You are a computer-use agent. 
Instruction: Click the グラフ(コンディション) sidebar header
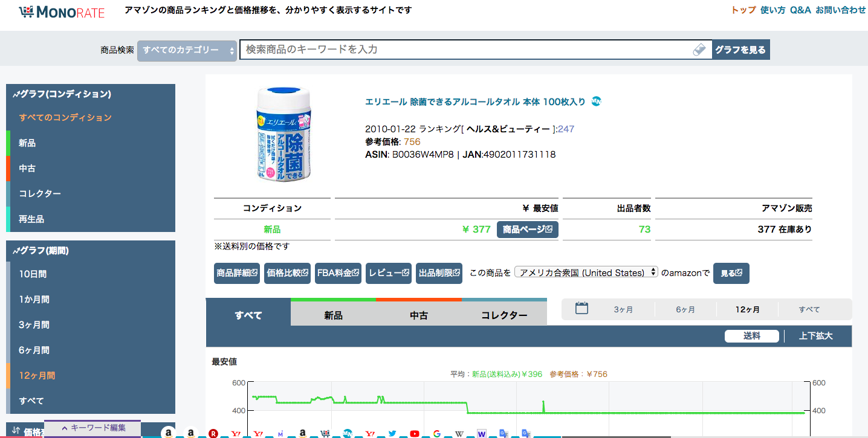click(62, 94)
